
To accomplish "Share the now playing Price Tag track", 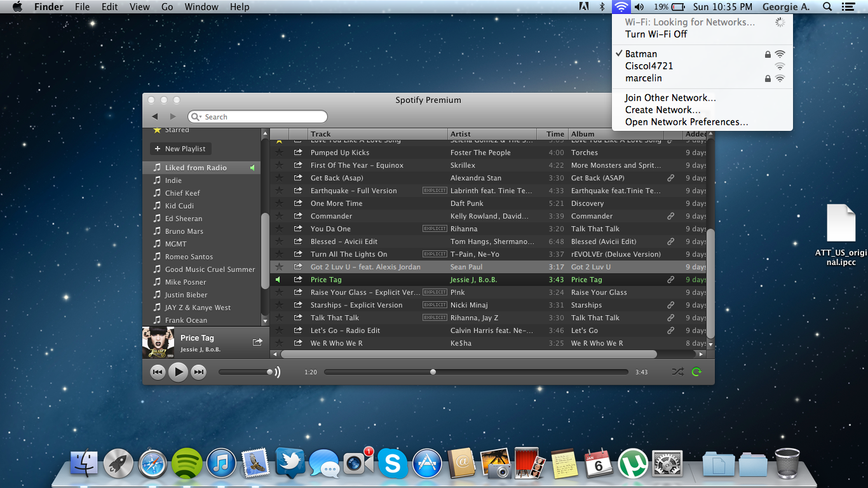I will coord(257,342).
